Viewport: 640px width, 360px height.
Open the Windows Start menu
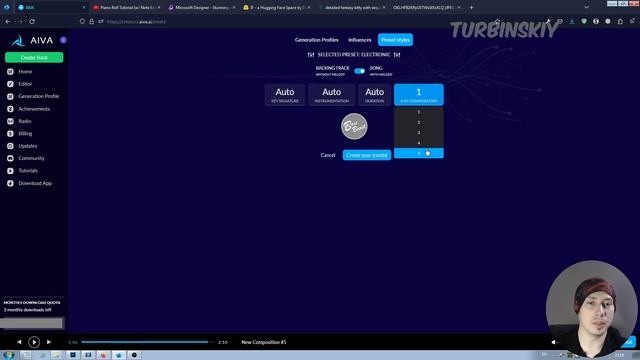(x=8, y=355)
